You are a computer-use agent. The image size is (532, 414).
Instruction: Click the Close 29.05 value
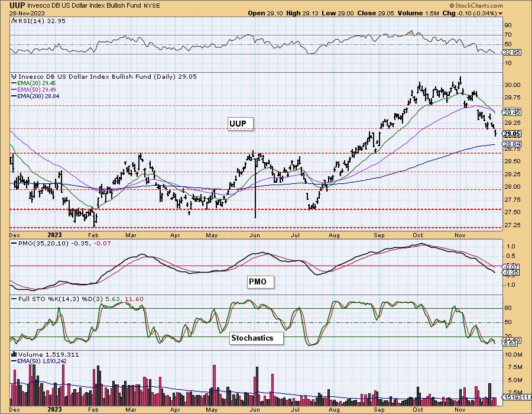(375, 13)
